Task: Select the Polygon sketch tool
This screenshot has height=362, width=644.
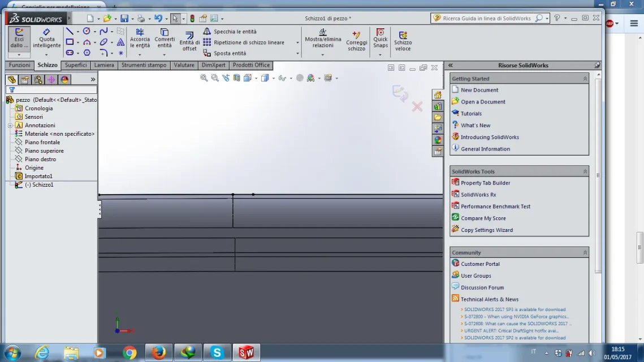Action: [x=87, y=53]
